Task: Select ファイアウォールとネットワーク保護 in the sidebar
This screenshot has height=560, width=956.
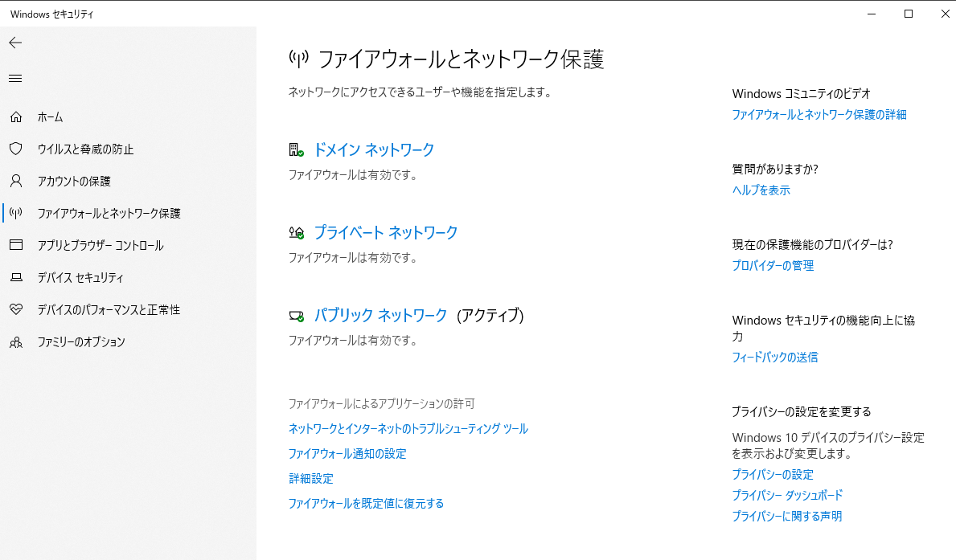Action: click(x=109, y=213)
